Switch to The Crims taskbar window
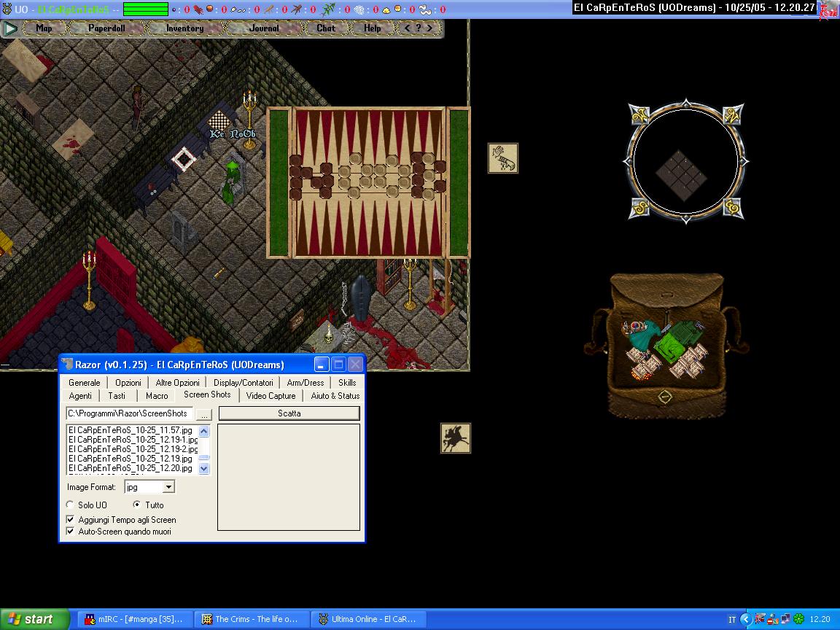The width and height of the screenshot is (840, 630). (x=251, y=619)
